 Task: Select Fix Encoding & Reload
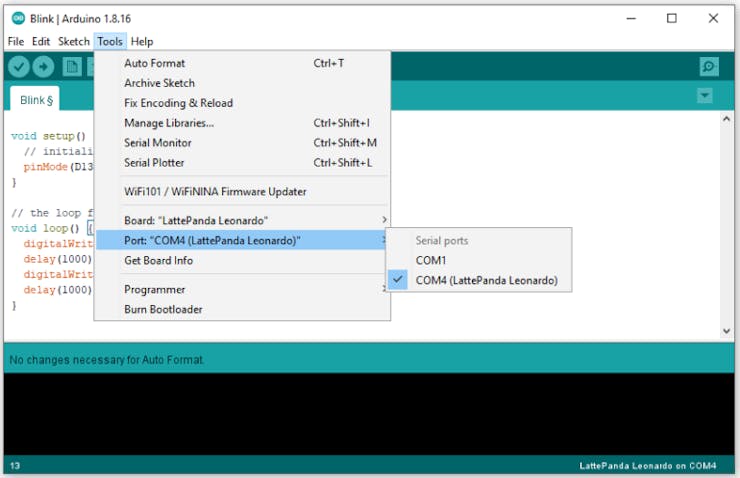243,103
